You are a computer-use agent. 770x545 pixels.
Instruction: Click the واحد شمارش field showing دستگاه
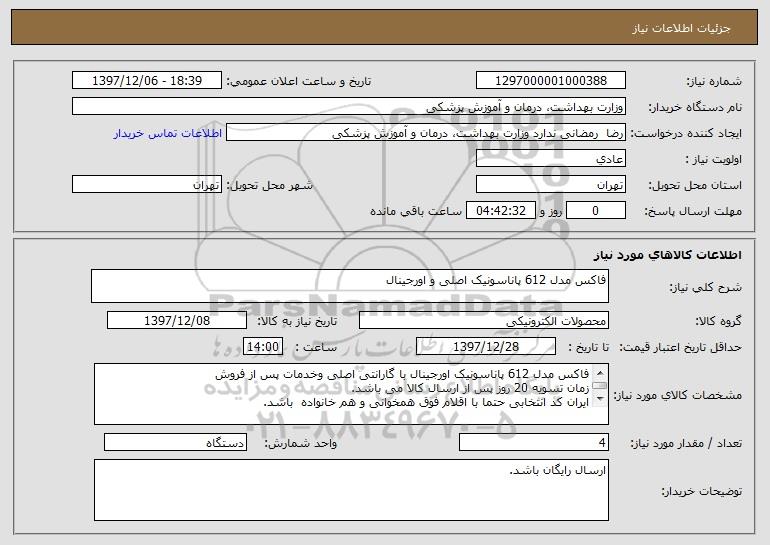click(x=175, y=442)
